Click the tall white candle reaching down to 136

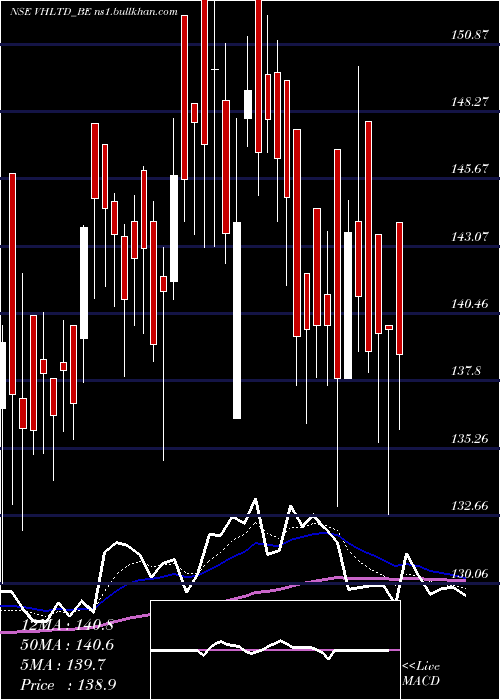237,320
